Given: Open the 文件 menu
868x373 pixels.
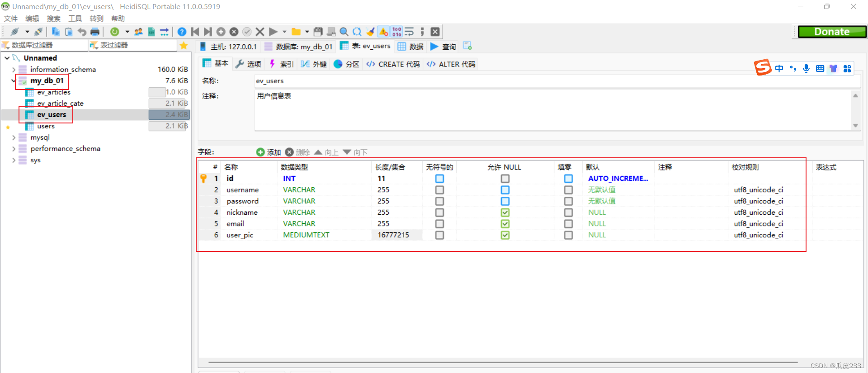Looking at the screenshot, I should [x=11, y=19].
